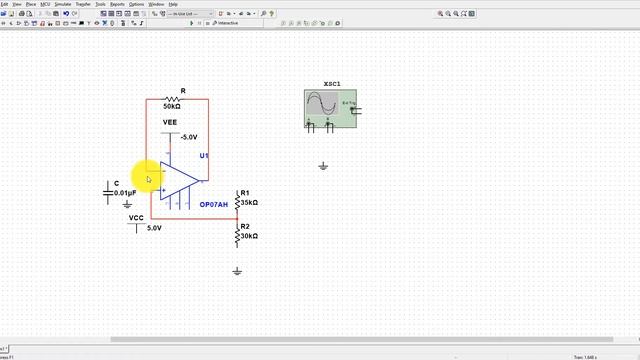Open the Edit menu
640x360 pixels.
pyautogui.click(x=4, y=4)
